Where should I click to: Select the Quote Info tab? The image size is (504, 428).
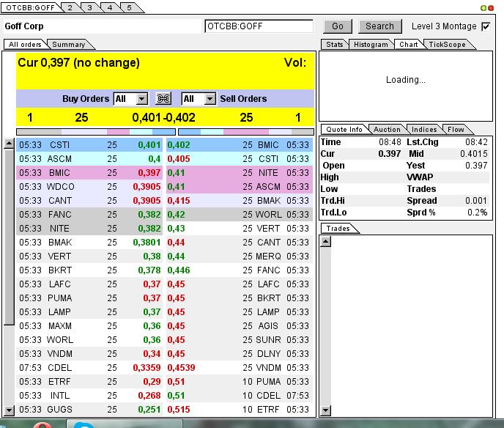[344, 129]
